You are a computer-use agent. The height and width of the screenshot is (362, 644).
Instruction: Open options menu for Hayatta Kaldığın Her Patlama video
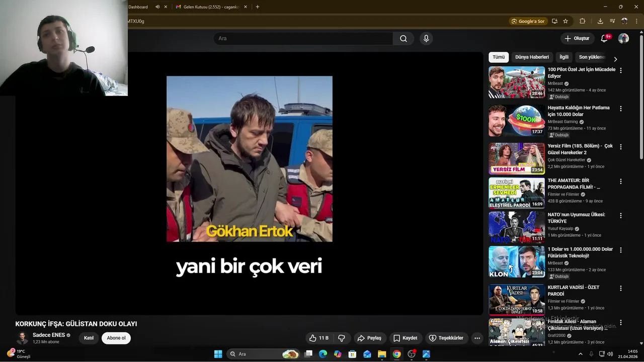620,109
